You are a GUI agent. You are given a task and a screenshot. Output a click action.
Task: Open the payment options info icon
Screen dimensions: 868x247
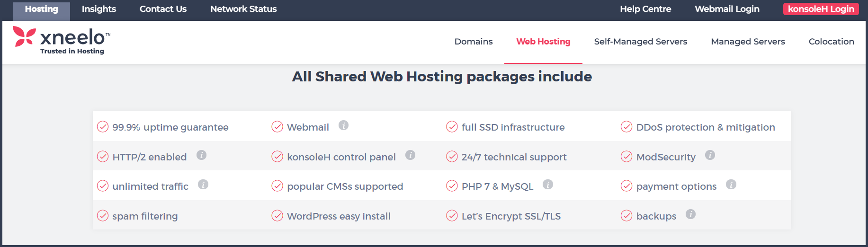click(731, 185)
